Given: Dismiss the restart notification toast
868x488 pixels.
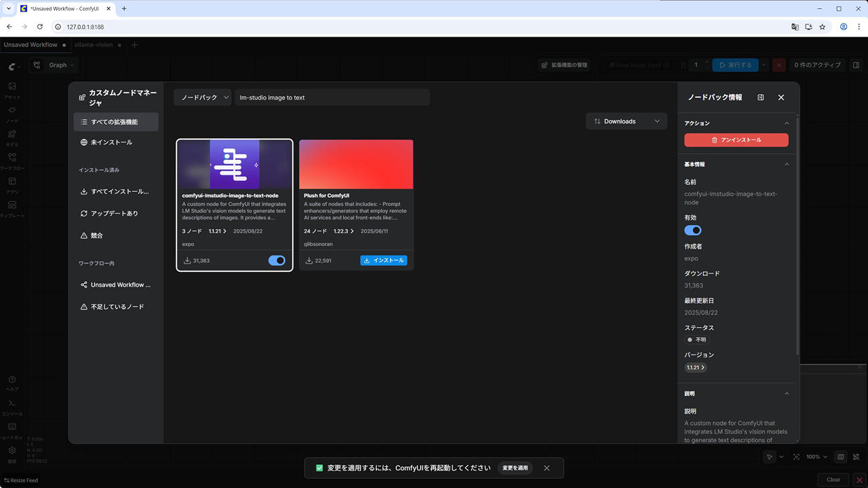Looking at the screenshot, I should (547, 468).
